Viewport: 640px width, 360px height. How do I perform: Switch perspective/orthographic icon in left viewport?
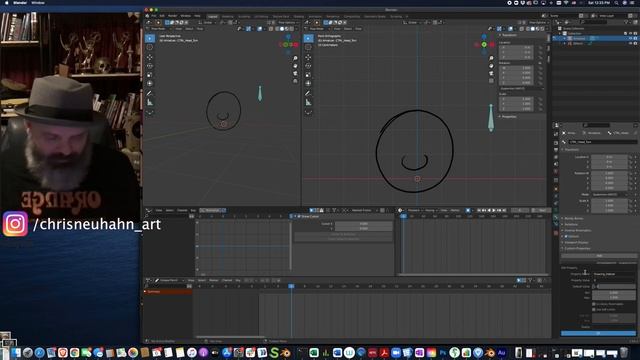[295, 81]
